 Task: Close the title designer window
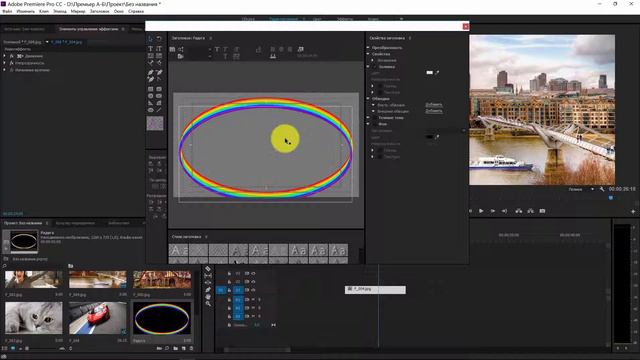click(x=466, y=27)
